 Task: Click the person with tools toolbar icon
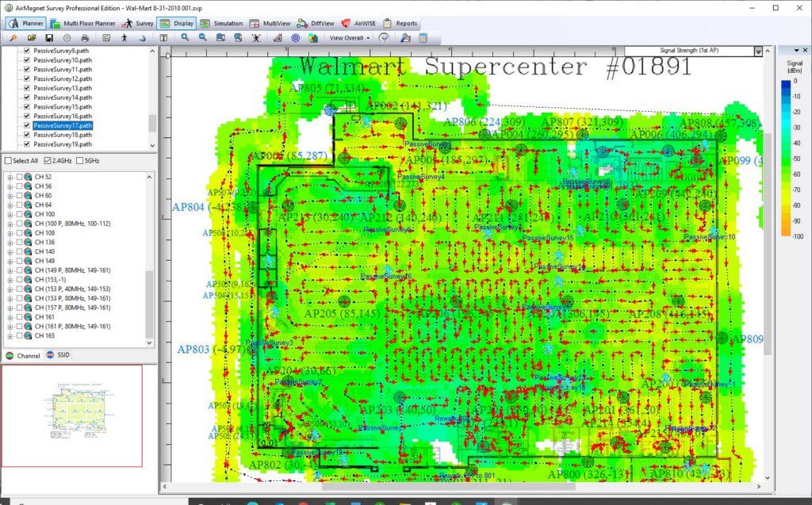click(x=405, y=38)
